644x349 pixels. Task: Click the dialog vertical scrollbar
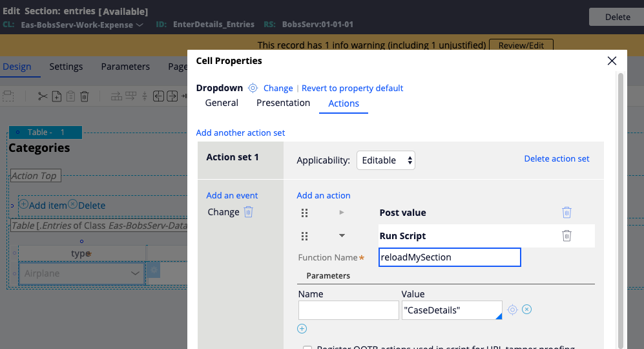click(621, 209)
